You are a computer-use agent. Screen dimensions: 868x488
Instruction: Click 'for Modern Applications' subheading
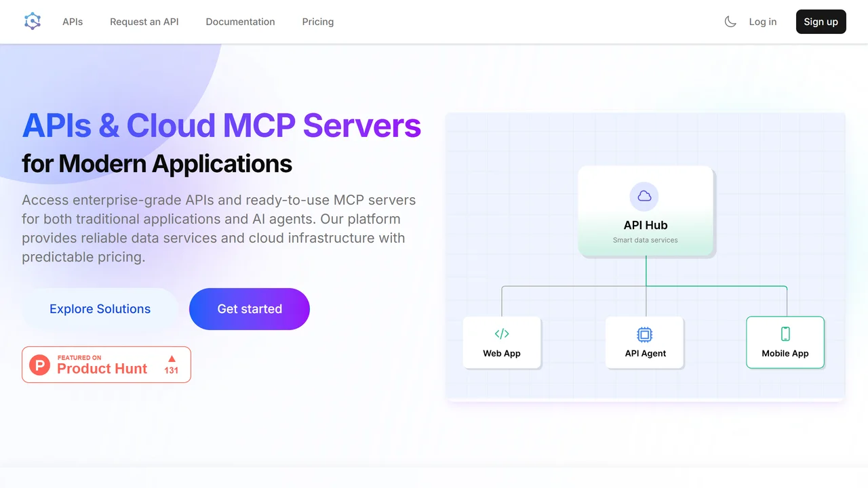pyautogui.click(x=157, y=163)
